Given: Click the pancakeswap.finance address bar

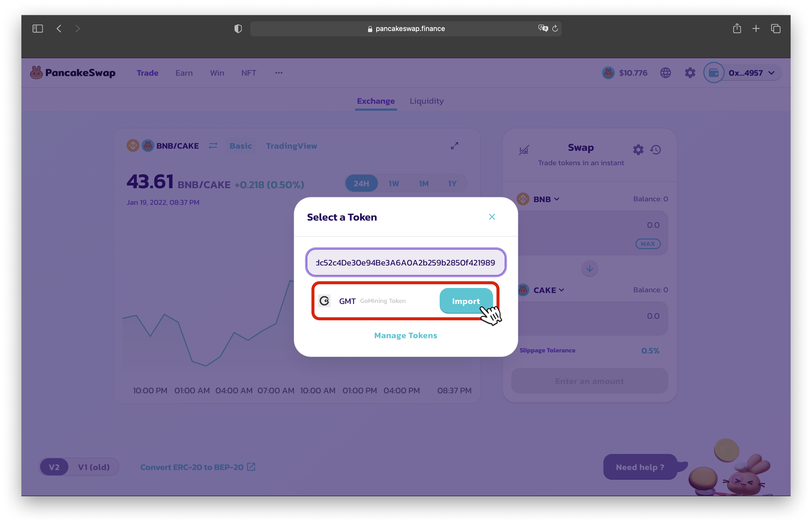Looking at the screenshot, I should (x=405, y=29).
